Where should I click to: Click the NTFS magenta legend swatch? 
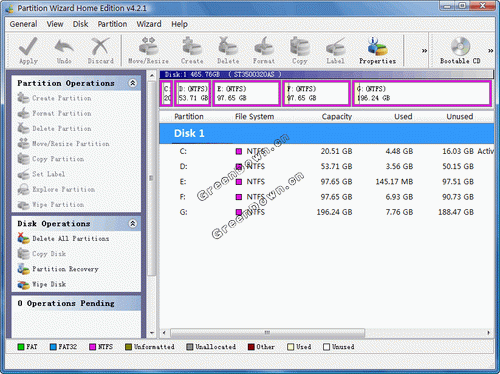[x=93, y=347]
